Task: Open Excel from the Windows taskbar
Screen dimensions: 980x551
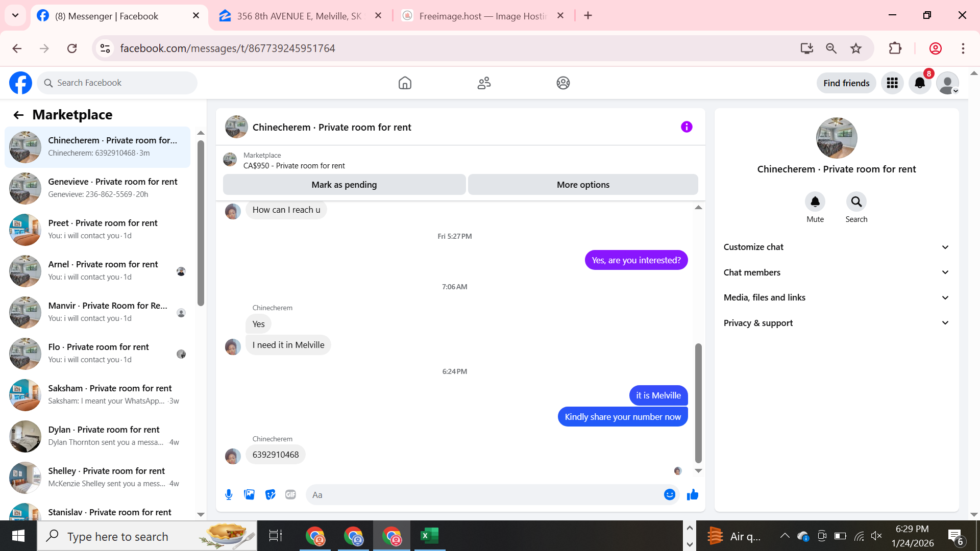Action: 429,536
